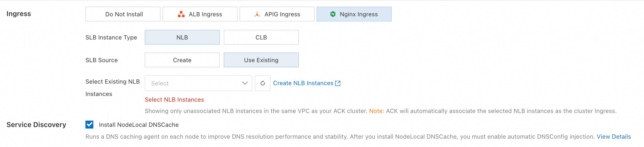The height and width of the screenshot is (147, 644).
Task: Click the external link icon beside Create NLB Instances
Action: pyautogui.click(x=338, y=83)
